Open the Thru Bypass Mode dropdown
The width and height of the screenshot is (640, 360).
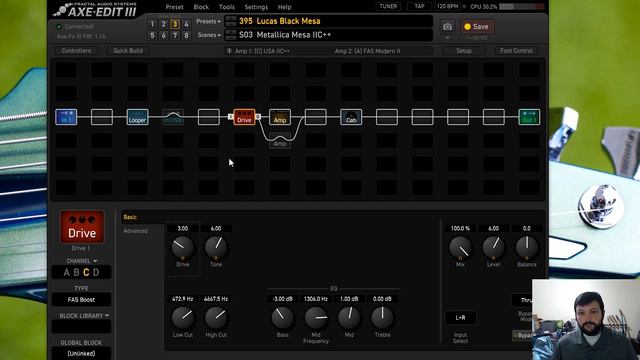point(522,300)
